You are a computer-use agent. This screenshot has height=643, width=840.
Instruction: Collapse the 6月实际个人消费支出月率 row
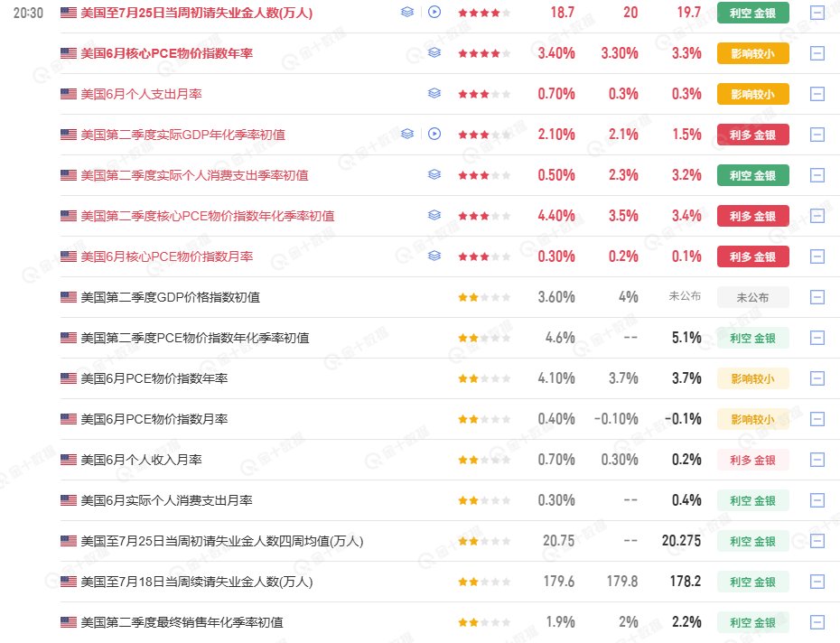(x=817, y=500)
